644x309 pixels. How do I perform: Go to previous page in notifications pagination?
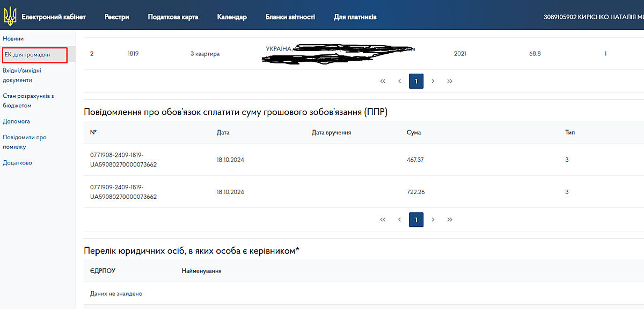point(399,219)
